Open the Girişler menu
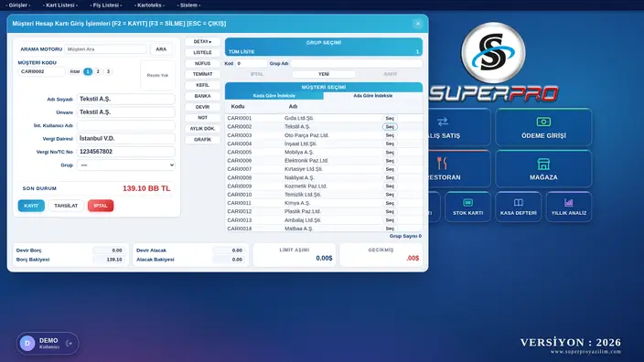Viewport: 644px width, 362px height. click(x=18, y=5)
